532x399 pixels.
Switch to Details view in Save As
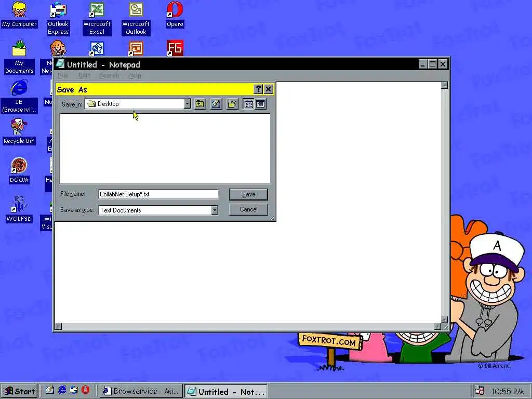click(260, 104)
